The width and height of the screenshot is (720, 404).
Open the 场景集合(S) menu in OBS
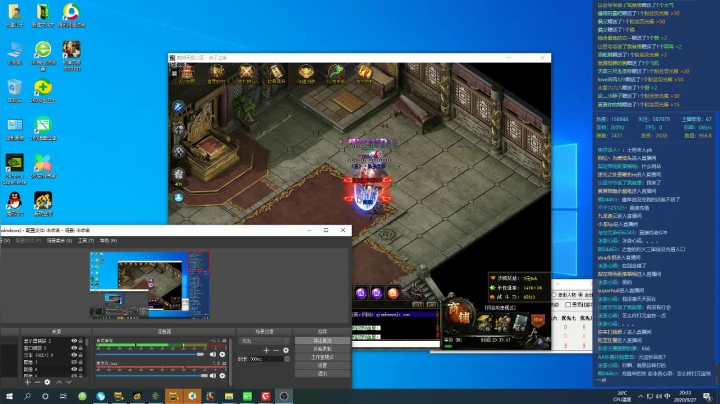point(59,241)
